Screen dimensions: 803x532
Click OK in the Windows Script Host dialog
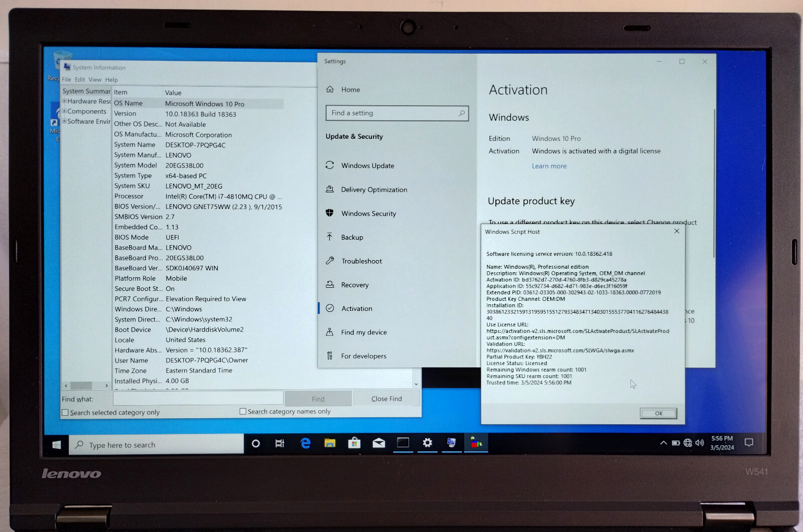[658, 414]
